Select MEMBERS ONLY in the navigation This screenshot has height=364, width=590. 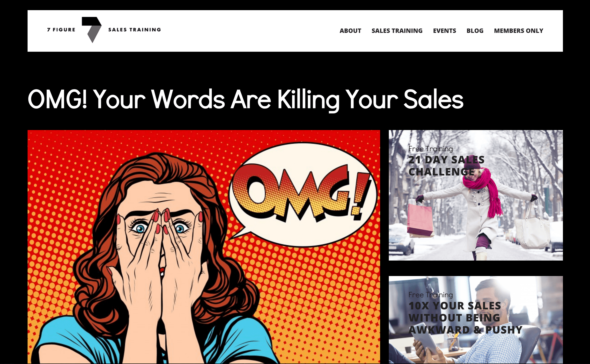click(x=518, y=31)
